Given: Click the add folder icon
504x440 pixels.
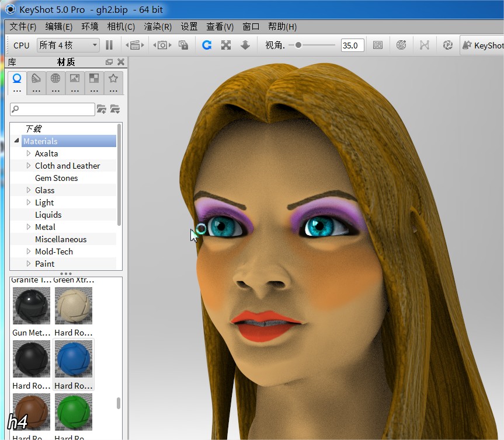Looking at the screenshot, I should (x=102, y=109).
